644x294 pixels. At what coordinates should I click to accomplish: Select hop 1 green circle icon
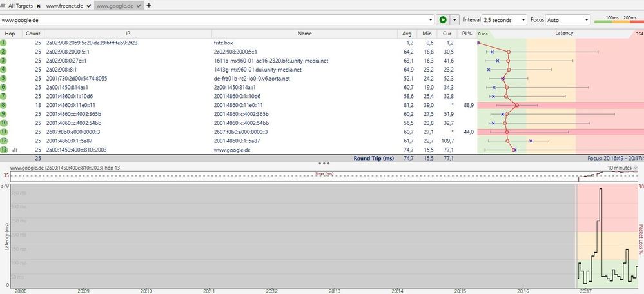(x=3, y=43)
